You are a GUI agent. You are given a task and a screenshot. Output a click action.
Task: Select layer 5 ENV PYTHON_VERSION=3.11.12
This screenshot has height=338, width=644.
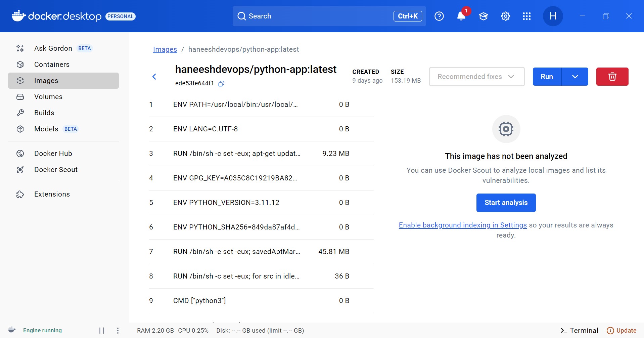261,203
